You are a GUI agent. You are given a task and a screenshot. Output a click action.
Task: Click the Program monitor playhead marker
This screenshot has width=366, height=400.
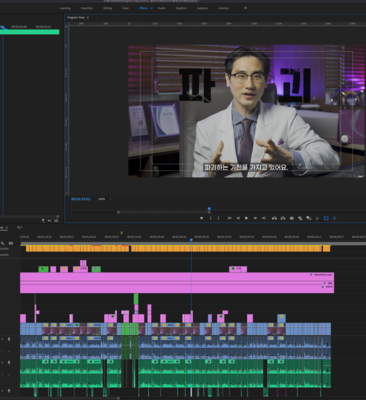209,209
